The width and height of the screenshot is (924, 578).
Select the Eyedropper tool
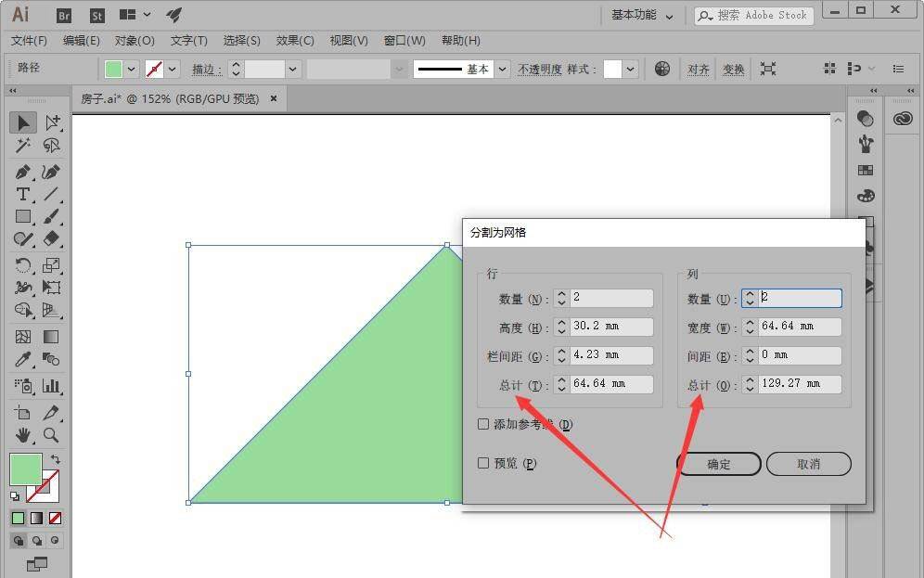tap(23, 360)
